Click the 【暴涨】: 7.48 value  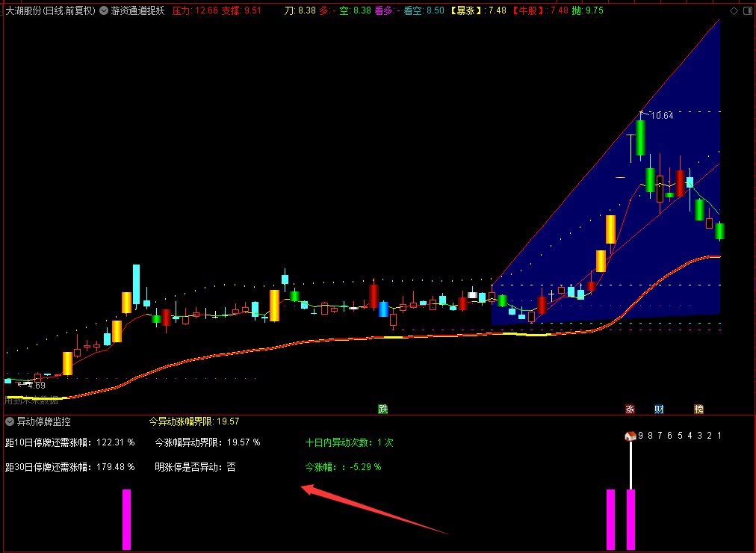[477, 10]
